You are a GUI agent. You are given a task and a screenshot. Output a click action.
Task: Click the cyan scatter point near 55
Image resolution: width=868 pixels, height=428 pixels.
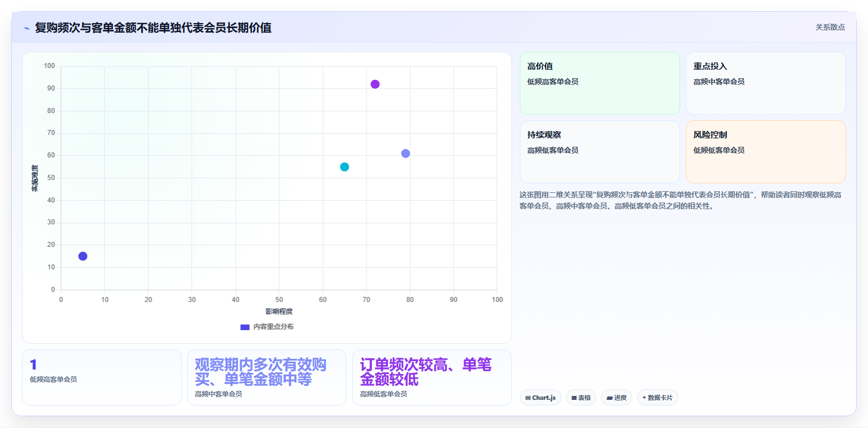[x=345, y=167]
